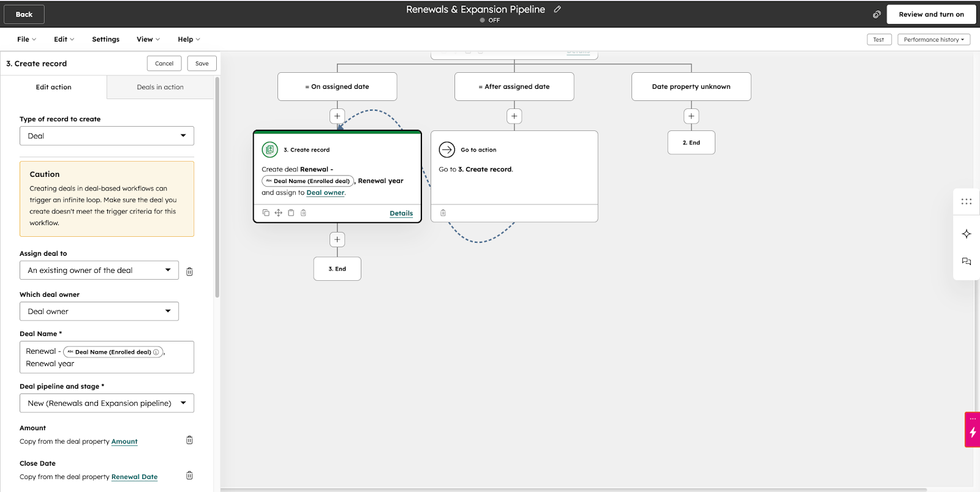Click the pencil icon to rename workflow
This screenshot has width=980, height=492.
tap(557, 9)
